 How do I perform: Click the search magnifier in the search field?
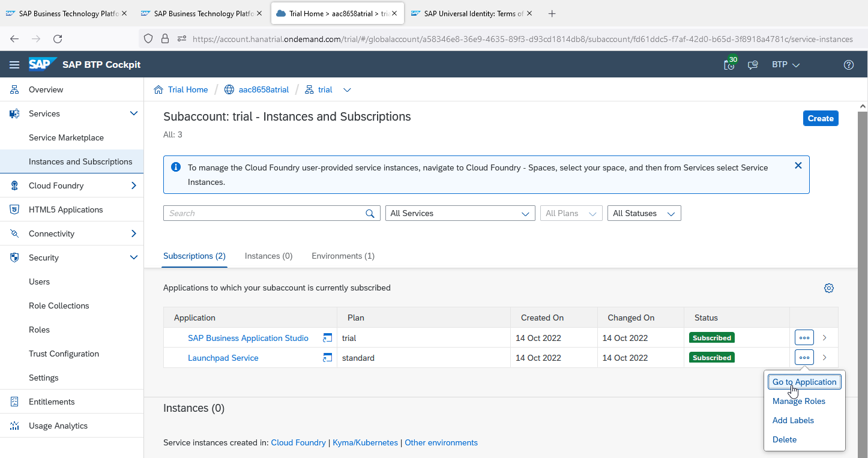point(370,212)
